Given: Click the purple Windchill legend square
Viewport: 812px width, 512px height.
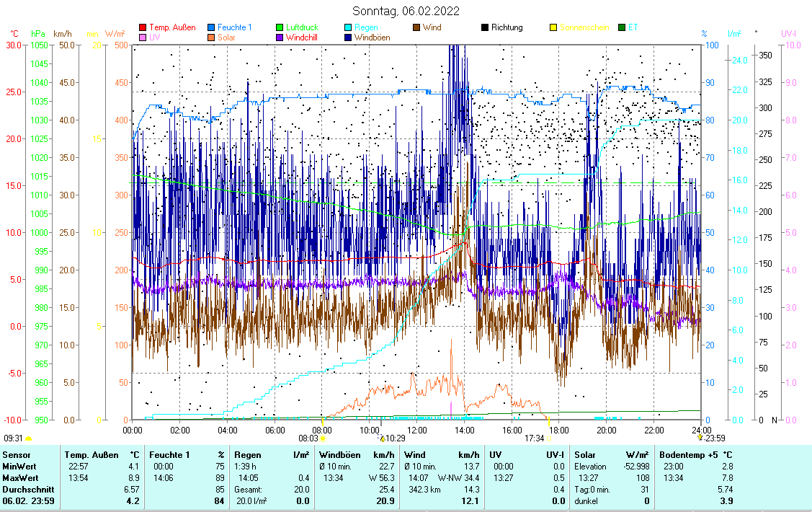Looking at the screenshot, I should (x=280, y=37).
